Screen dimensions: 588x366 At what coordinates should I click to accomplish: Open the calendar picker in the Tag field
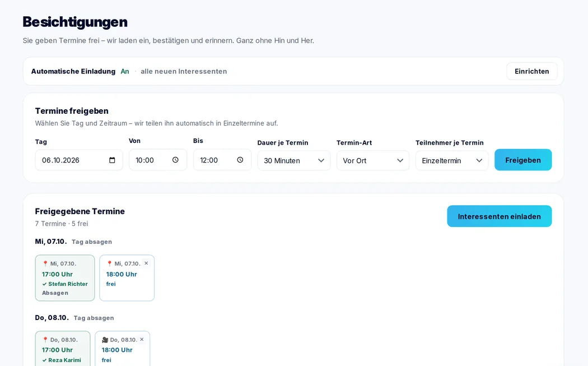click(112, 160)
